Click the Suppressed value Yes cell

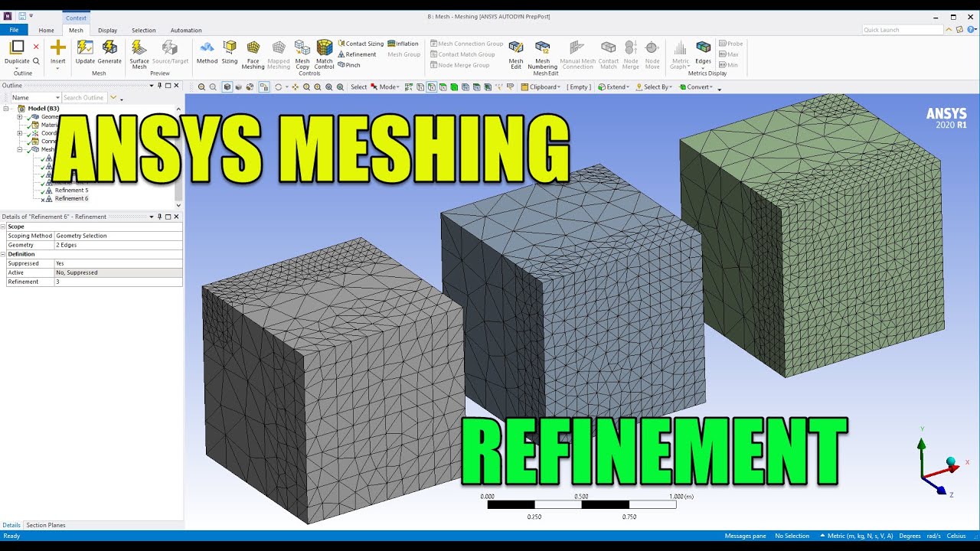pos(118,263)
